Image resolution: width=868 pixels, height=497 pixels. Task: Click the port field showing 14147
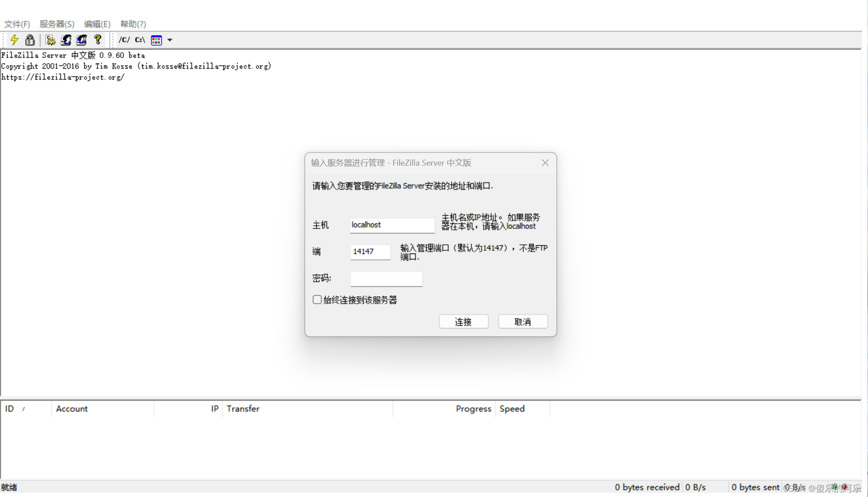coord(370,252)
